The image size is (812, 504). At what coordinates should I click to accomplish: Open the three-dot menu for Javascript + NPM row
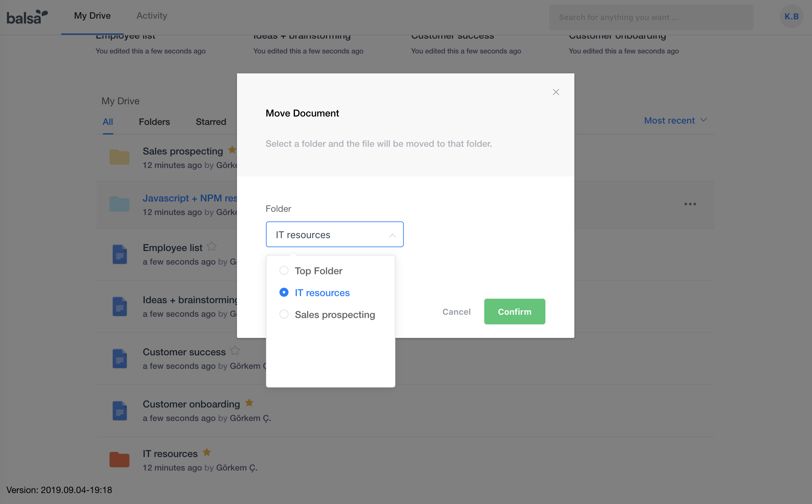690,204
